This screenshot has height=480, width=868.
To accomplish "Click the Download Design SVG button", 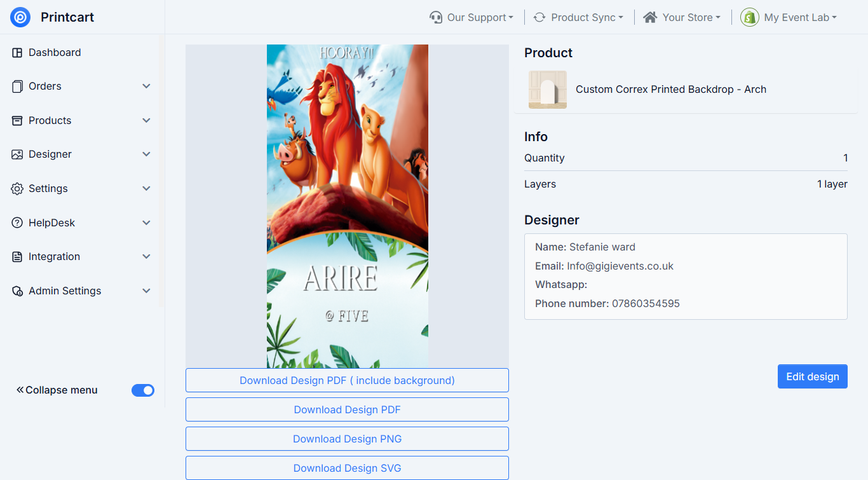I will [347, 468].
